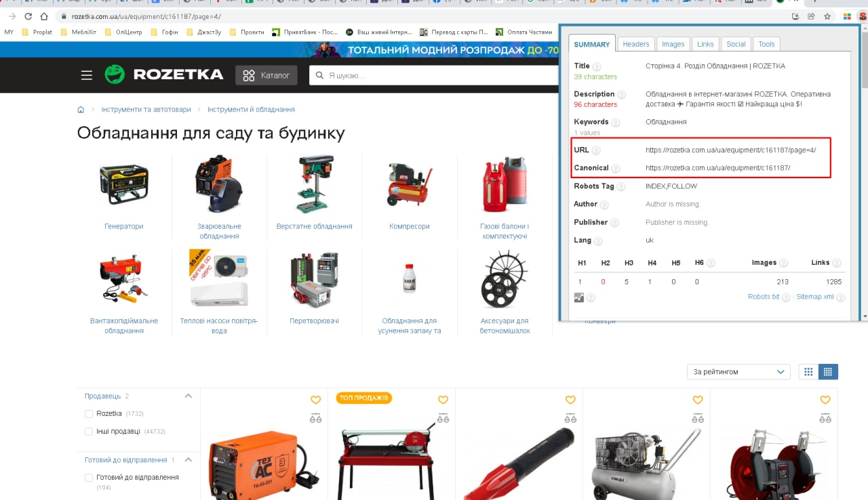Click the ROZETKA green smiley logo
Image resolution: width=868 pixels, height=500 pixels.
115,75
